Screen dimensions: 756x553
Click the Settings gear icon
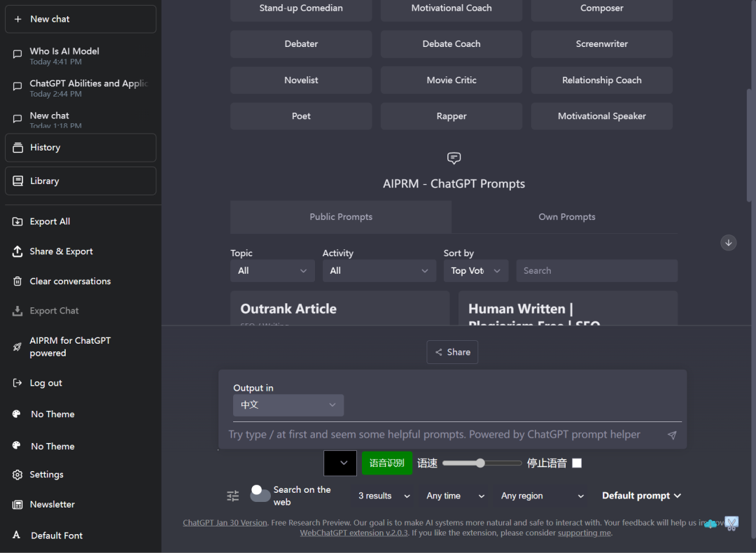coord(17,475)
